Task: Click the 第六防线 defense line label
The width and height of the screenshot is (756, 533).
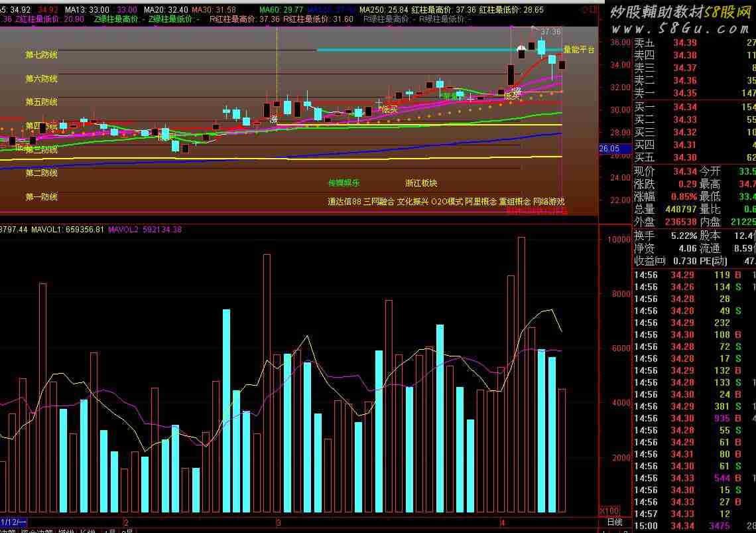Action: pos(42,79)
